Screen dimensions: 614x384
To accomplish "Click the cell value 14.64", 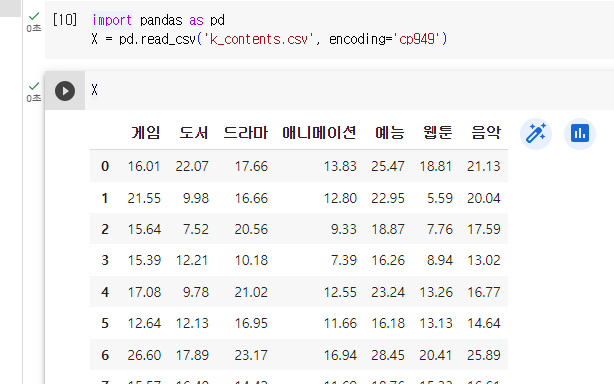I will pos(484,323).
